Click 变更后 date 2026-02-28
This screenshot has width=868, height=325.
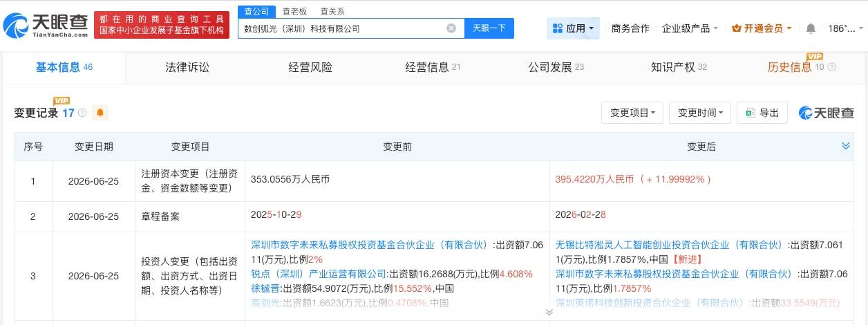pyautogui.click(x=581, y=215)
